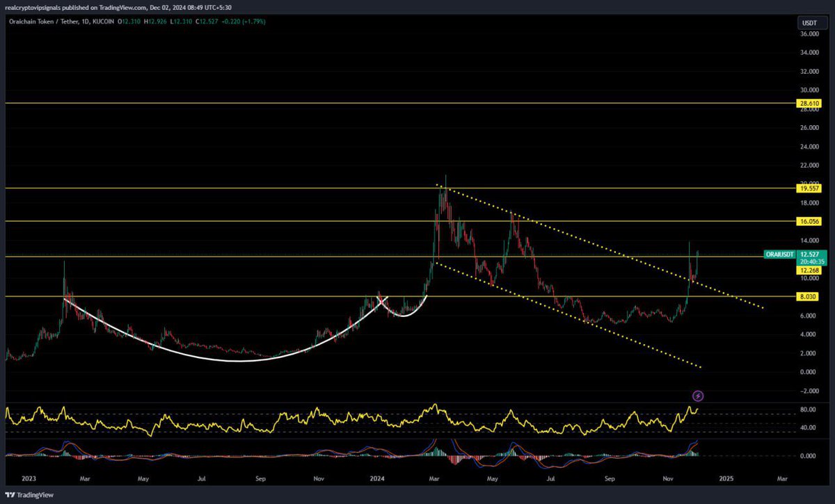835x504 pixels.
Task: Select the 19.557 horizontal line price label
Action: pyautogui.click(x=810, y=188)
